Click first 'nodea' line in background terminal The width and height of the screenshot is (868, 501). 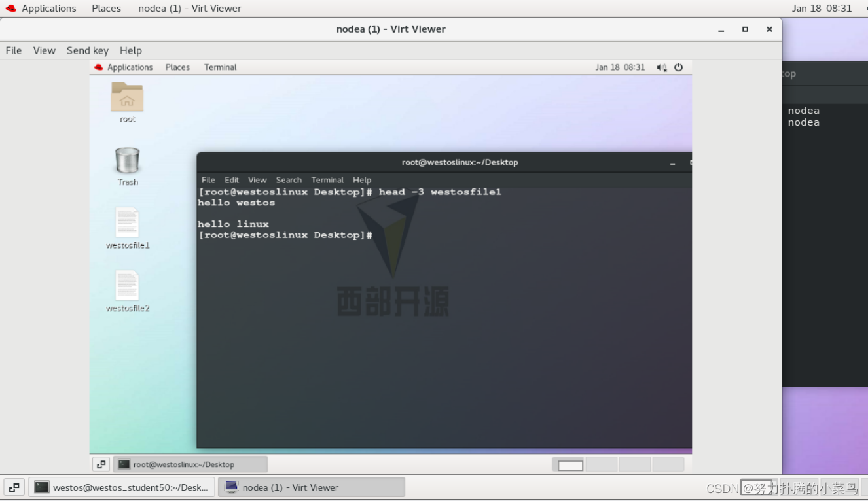[x=804, y=111]
